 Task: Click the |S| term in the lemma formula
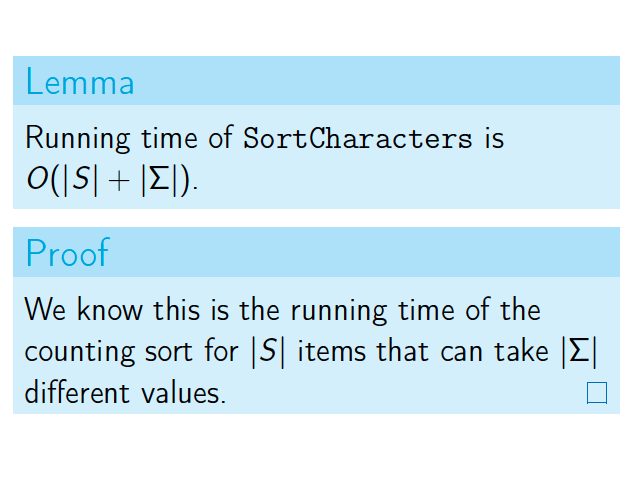pyautogui.click(x=81, y=179)
